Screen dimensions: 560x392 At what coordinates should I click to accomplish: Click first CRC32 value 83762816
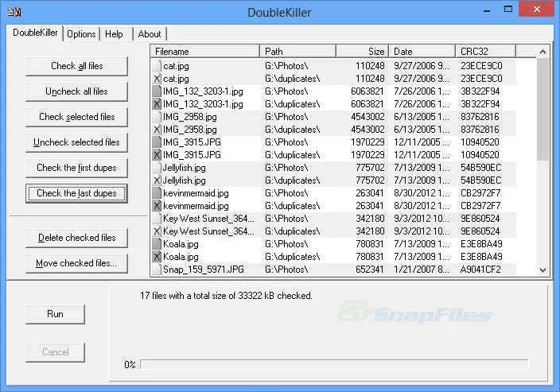point(480,117)
